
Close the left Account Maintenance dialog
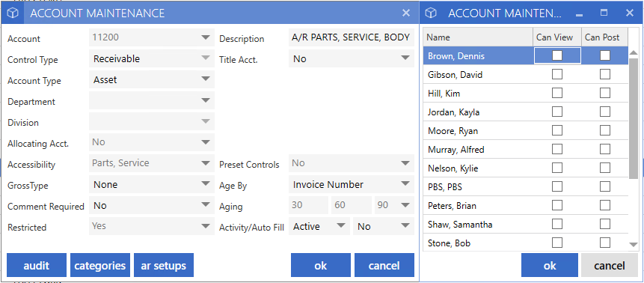point(406,13)
